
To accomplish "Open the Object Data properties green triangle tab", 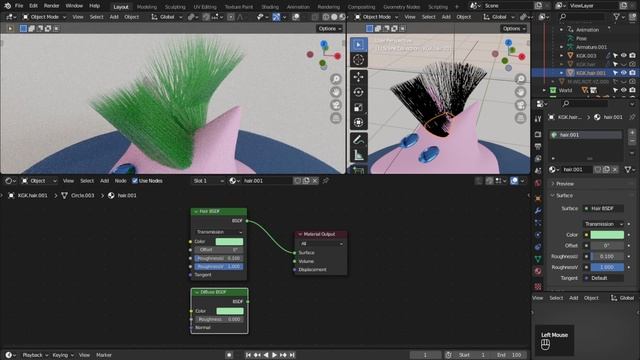I will [538, 259].
